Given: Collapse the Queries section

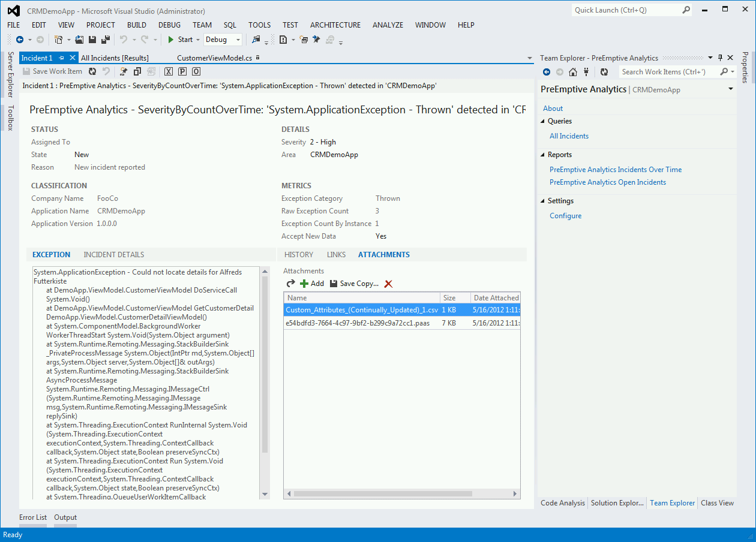Looking at the screenshot, I should (542, 121).
